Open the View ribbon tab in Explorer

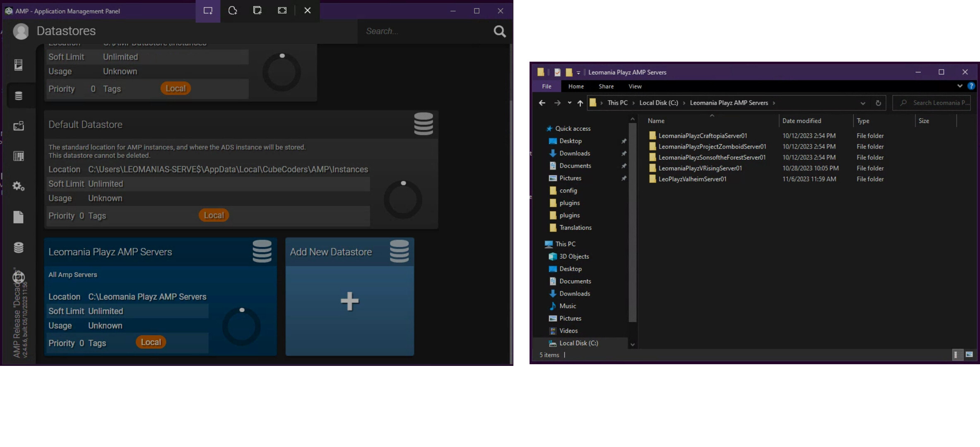[x=635, y=87]
